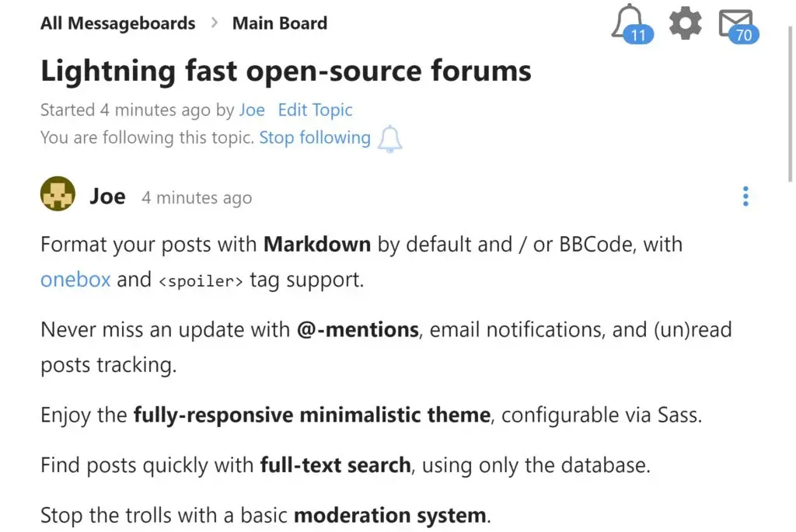Open the mail inbox with 70 messages

point(738,26)
